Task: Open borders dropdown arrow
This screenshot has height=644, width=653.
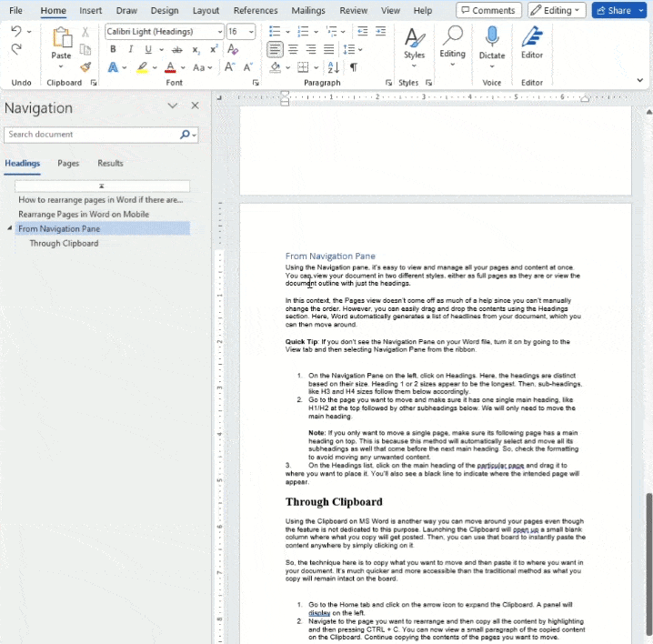Action: (x=316, y=67)
